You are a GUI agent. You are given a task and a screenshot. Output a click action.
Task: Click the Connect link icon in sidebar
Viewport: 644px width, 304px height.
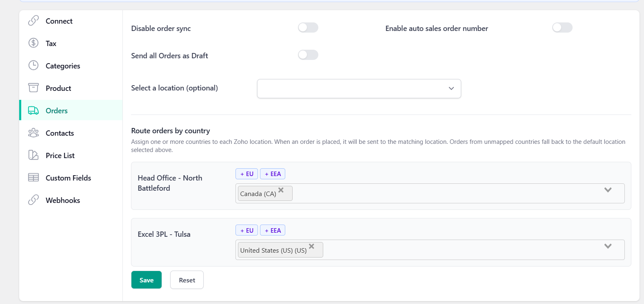[x=33, y=21]
